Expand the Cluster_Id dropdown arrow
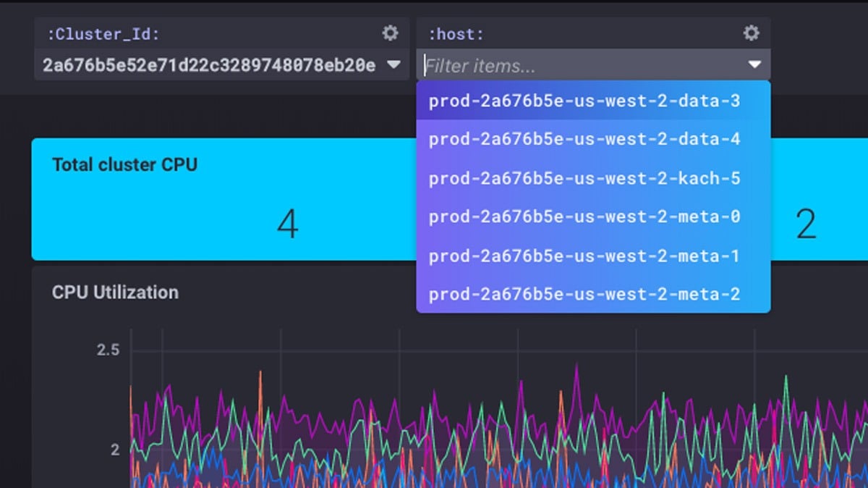The height and width of the screenshot is (488, 868). tap(394, 64)
